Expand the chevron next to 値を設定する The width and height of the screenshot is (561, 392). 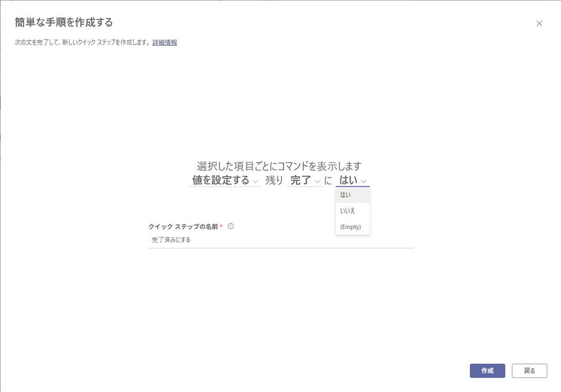(255, 181)
